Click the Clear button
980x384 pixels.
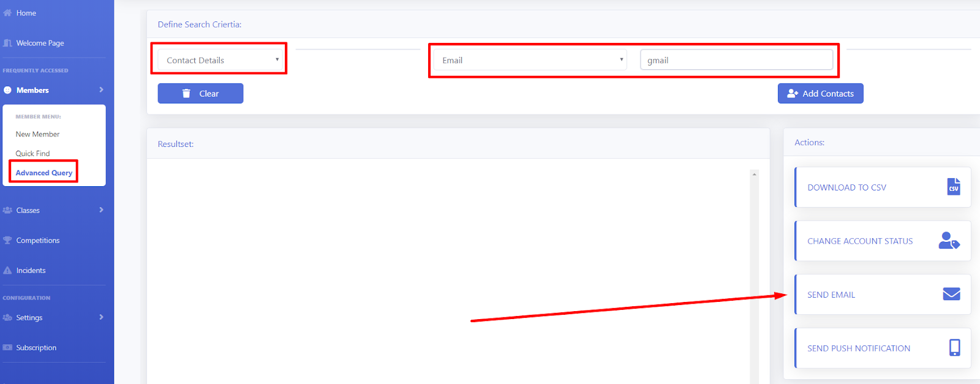[200, 93]
